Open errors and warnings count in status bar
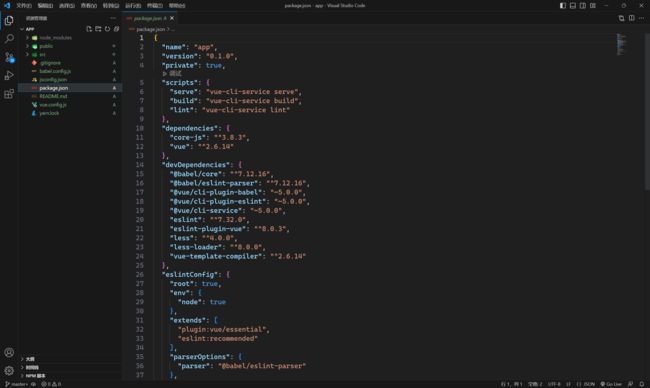Image resolution: width=650 pixels, height=388 pixels. coord(51,384)
